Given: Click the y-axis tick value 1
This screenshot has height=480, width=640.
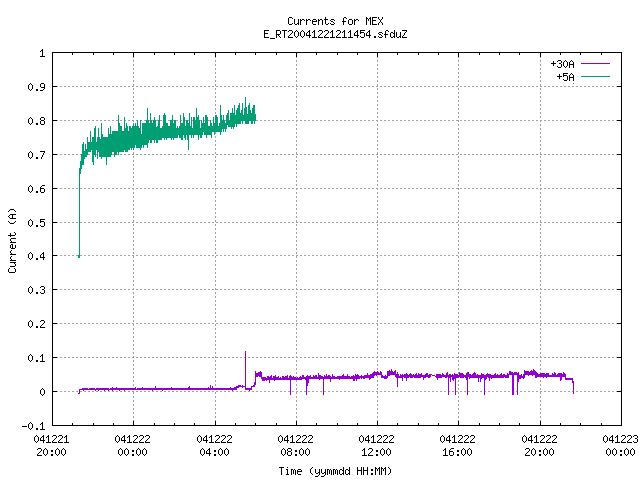Looking at the screenshot, I should (x=42, y=53).
